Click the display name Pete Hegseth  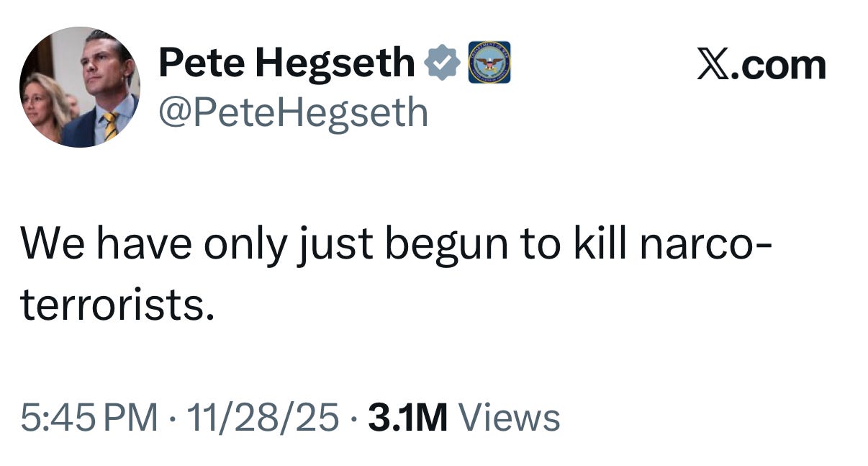point(286,63)
